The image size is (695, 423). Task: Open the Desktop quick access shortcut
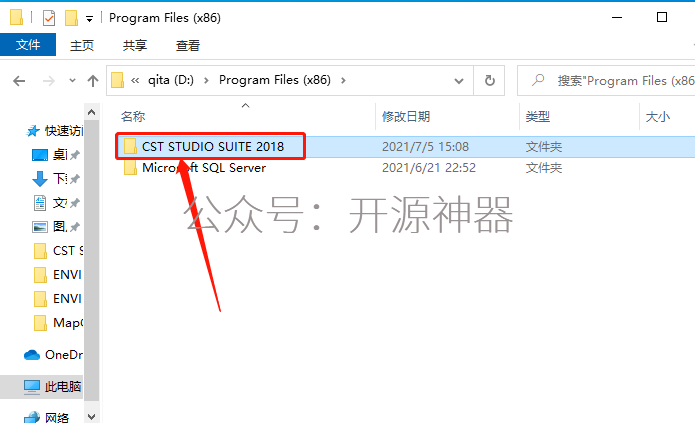tap(56, 155)
